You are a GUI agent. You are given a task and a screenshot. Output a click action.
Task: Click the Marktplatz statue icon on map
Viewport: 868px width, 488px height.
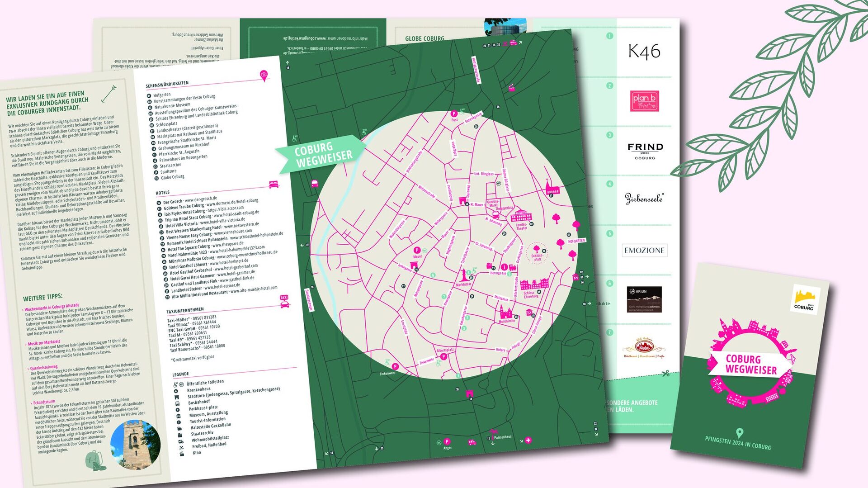click(x=464, y=275)
